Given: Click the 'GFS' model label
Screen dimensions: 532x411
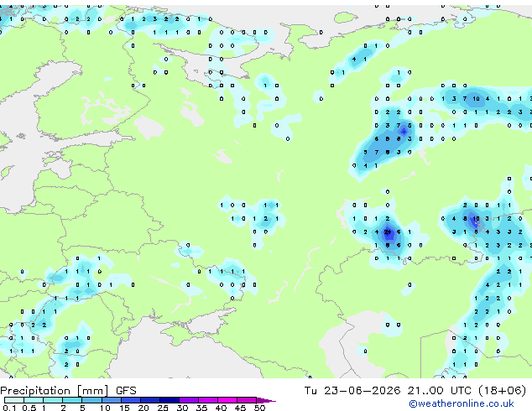Looking at the screenshot, I should coord(126,391).
